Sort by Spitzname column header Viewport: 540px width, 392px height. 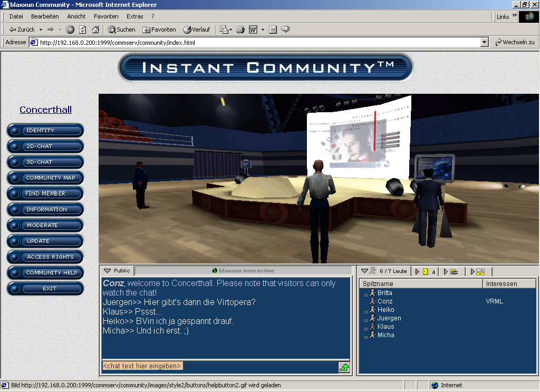click(421, 283)
